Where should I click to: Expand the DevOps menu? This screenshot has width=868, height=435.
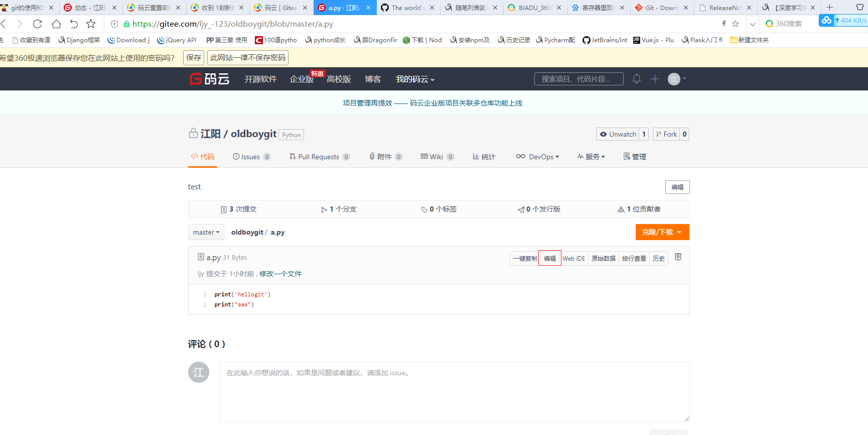537,157
